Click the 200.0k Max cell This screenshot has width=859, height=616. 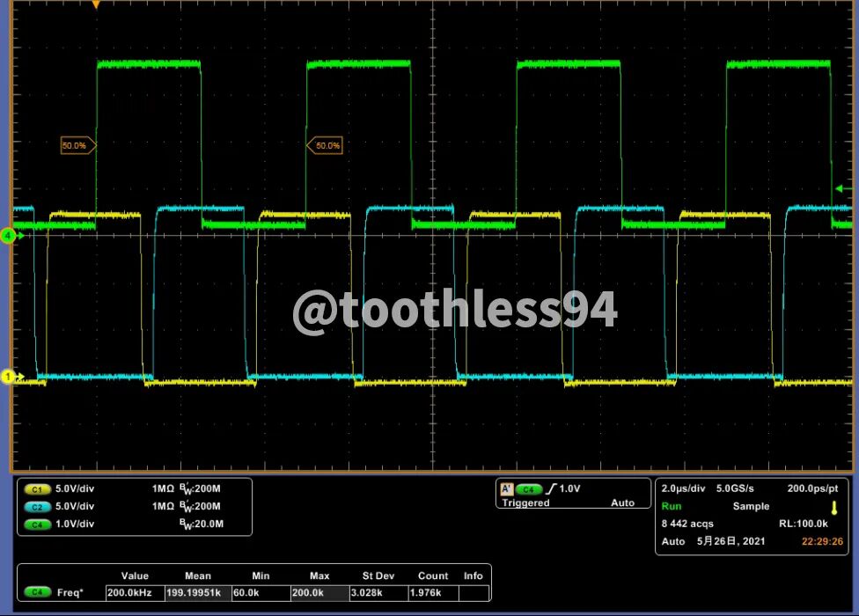[x=320, y=593]
